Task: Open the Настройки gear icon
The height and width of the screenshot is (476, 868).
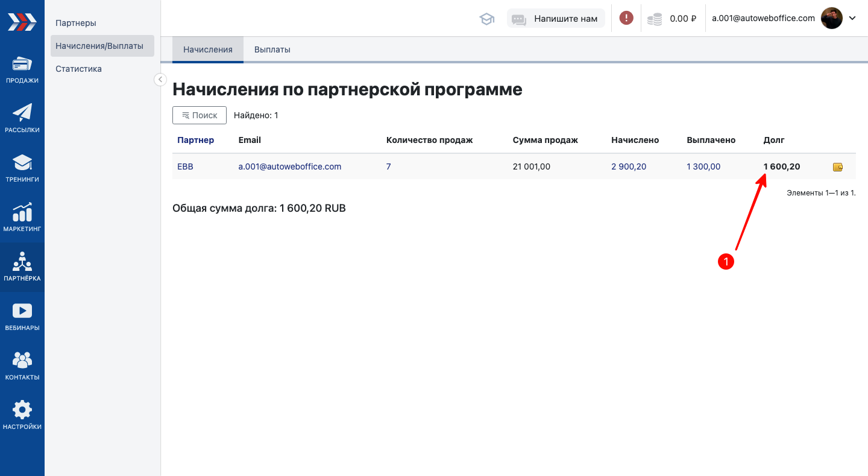Action: pos(22,410)
